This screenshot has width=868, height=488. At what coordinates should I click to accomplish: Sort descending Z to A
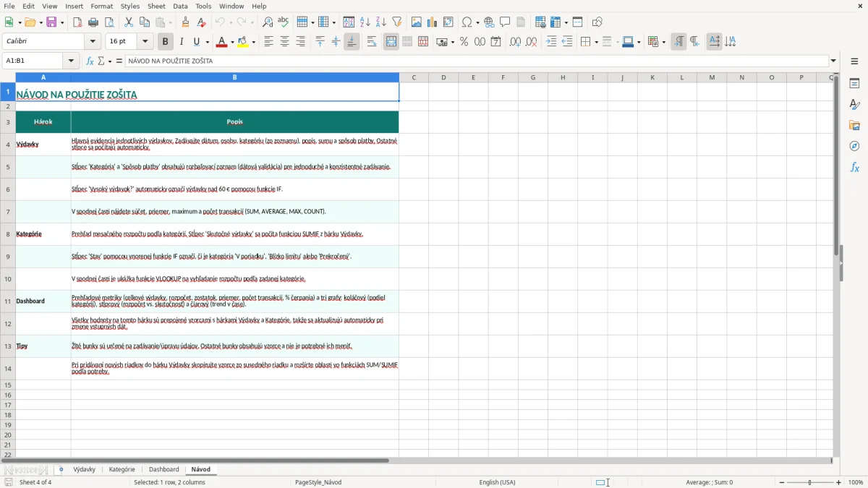381,22
